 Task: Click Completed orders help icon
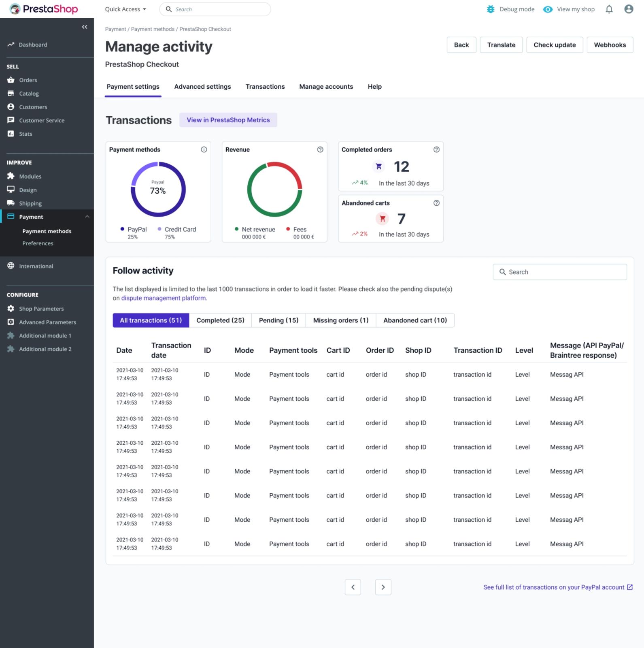point(436,149)
